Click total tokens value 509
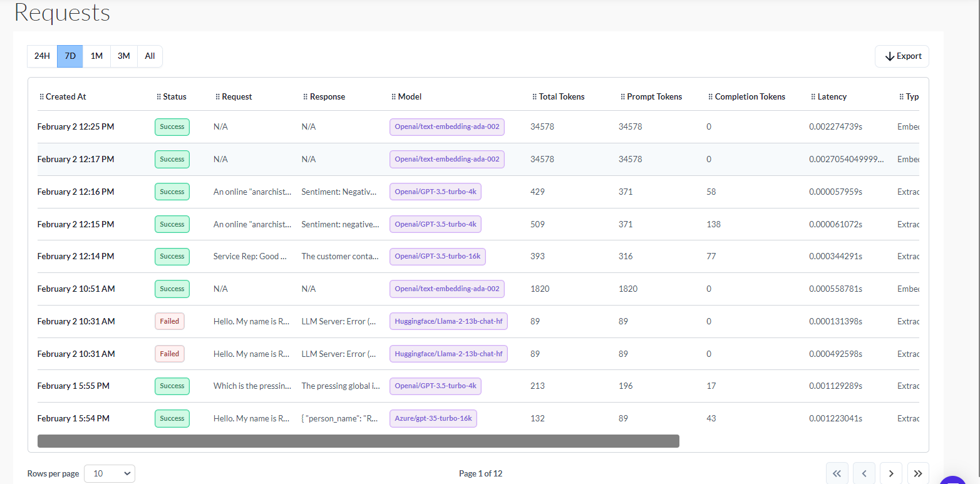Image resolution: width=980 pixels, height=484 pixels. (537, 224)
